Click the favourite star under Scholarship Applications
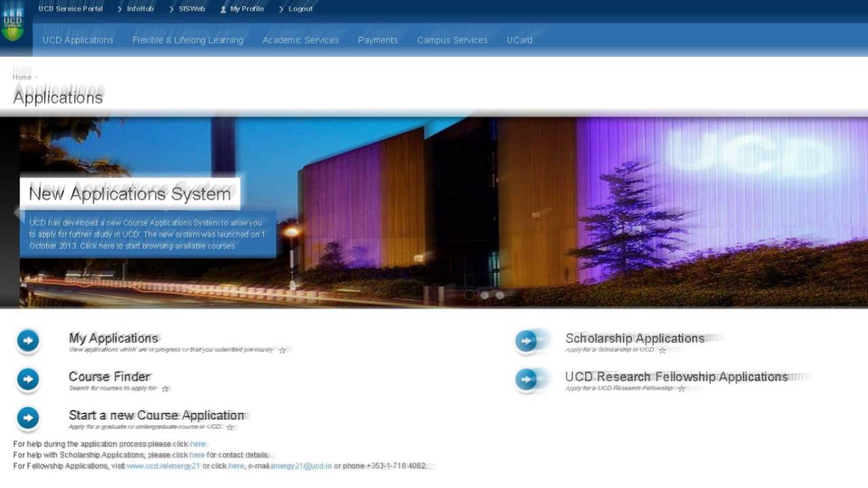Image resolution: width=868 pixels, height=488 pixels. [x=663, y=350]
